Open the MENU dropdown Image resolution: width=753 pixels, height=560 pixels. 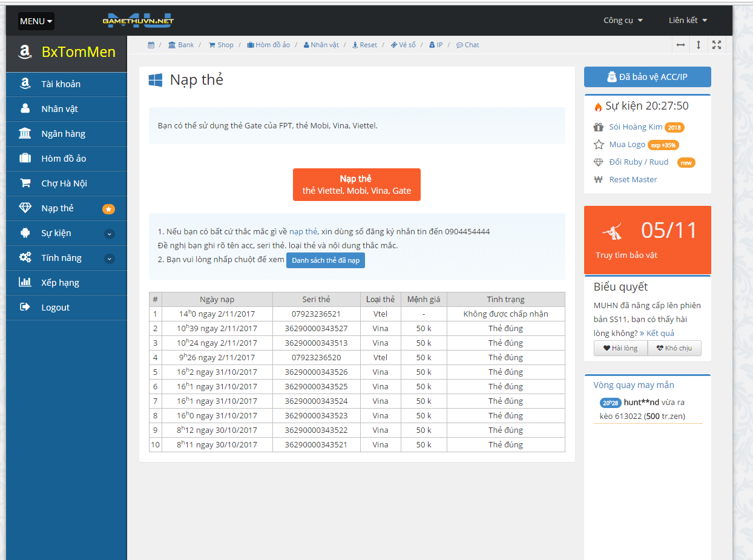(x=36, y=21)
